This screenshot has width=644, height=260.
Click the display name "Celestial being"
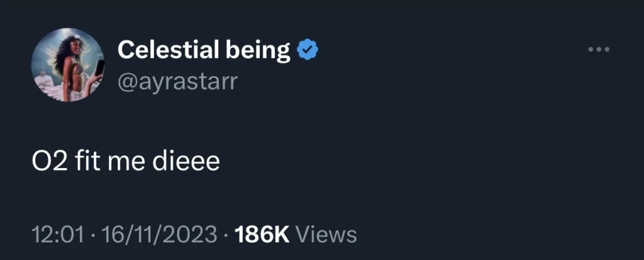point(204,50)
